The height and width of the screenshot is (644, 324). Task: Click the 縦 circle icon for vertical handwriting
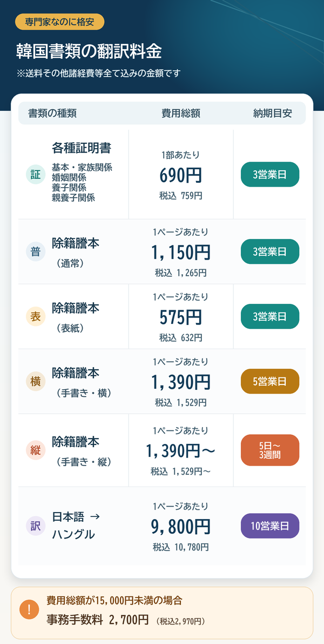(x=36, y=450)
